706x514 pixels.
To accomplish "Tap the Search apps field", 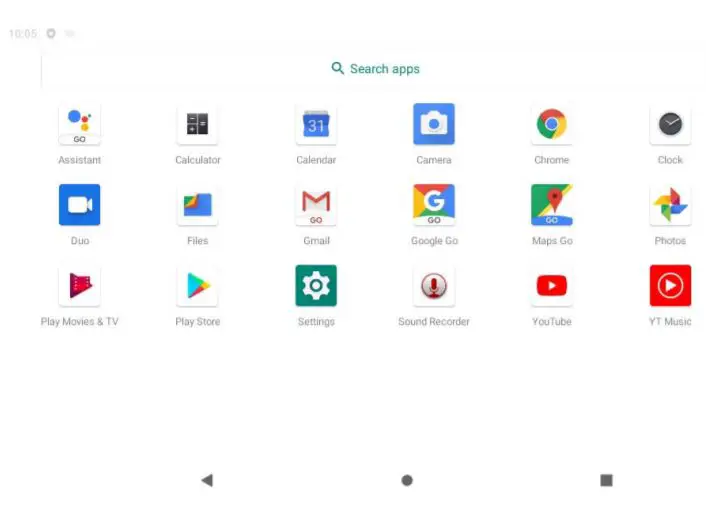I will (x=376, y=69).
